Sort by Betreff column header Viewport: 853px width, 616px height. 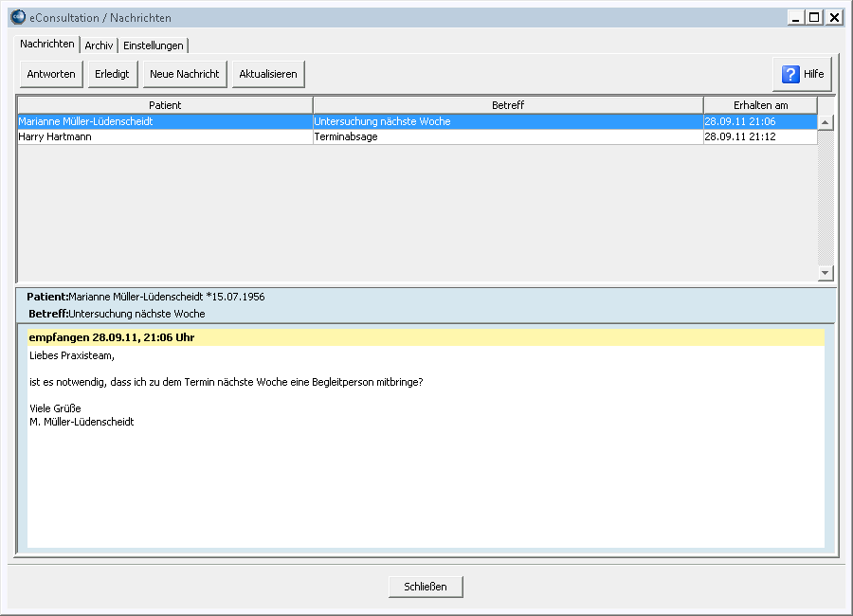[x=508, y=105]
